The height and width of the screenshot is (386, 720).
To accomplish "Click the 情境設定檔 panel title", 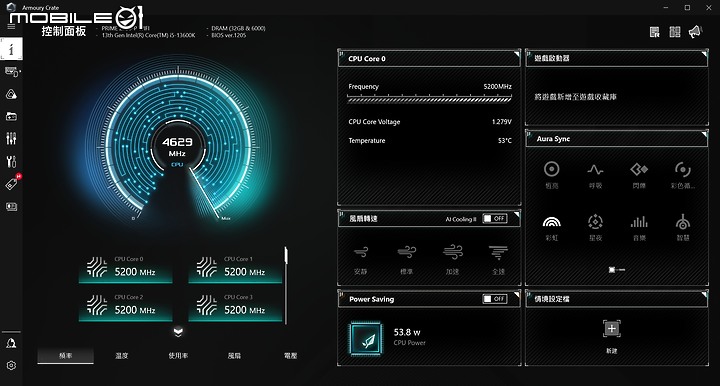I will point(551,299).
